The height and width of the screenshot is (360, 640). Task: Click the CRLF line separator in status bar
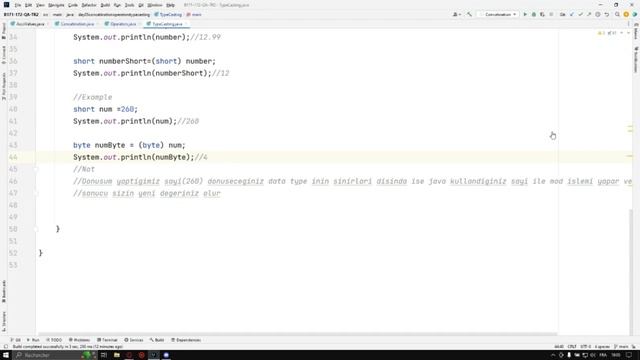click(572, 347)
